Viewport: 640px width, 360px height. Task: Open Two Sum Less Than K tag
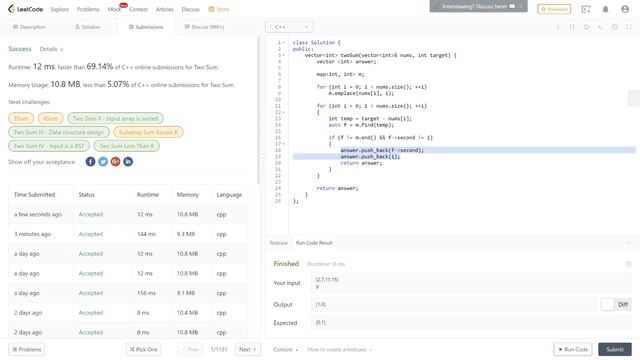[x=127, y=146]
